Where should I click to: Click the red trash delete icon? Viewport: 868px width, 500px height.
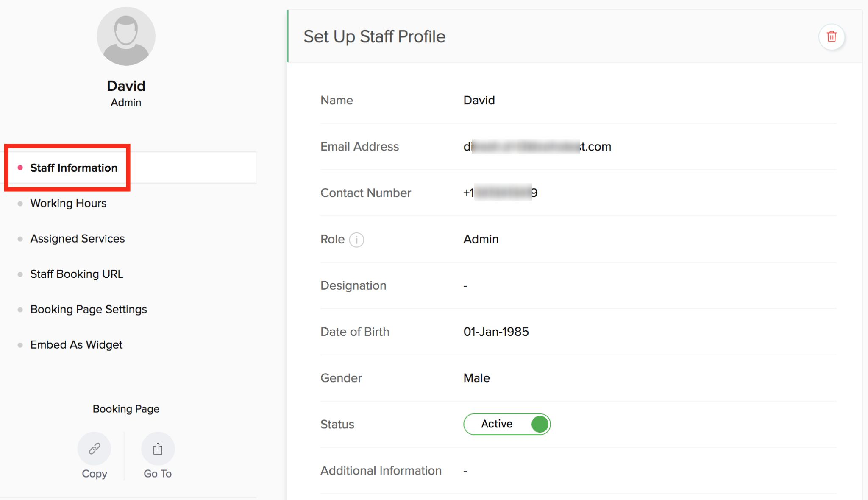click(x=832, y=37)
